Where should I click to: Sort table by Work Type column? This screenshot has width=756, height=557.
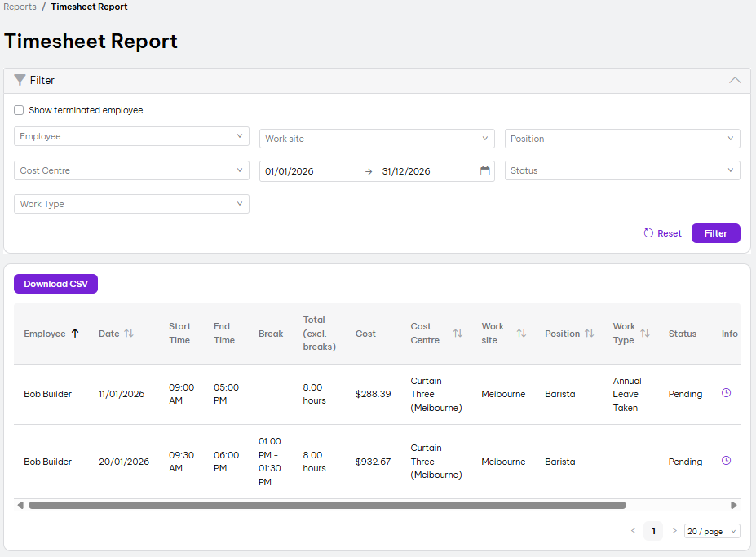point(644,334)
